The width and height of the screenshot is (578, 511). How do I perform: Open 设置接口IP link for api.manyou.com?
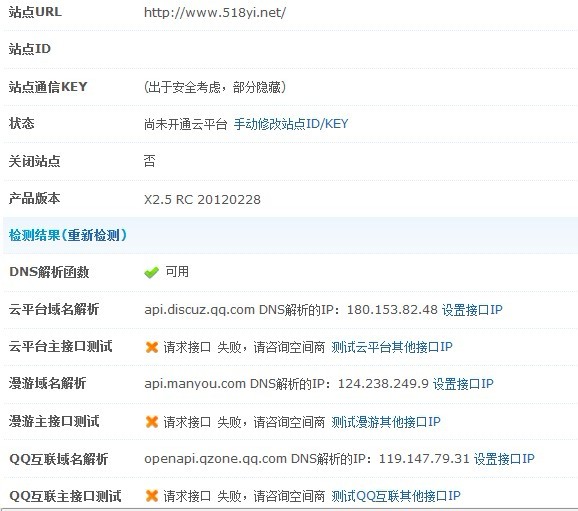[x=463, y=384]
